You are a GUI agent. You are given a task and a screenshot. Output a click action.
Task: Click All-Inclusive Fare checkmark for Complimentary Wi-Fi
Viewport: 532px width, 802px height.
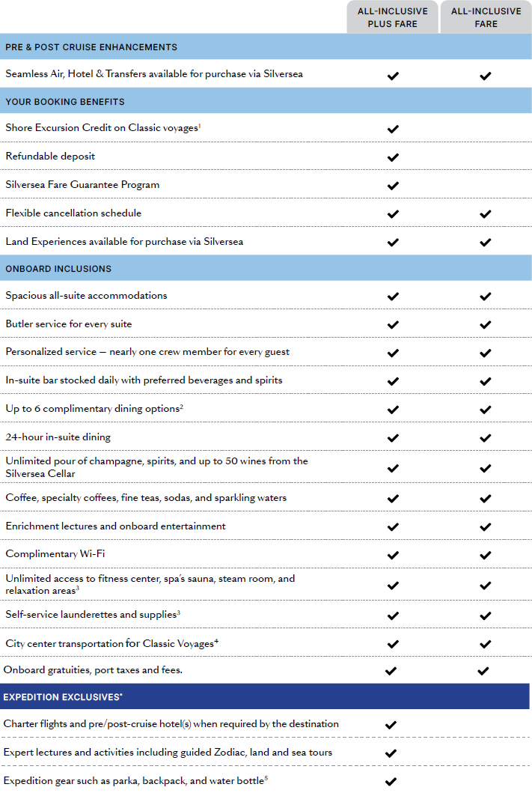(x=486, y=556)
